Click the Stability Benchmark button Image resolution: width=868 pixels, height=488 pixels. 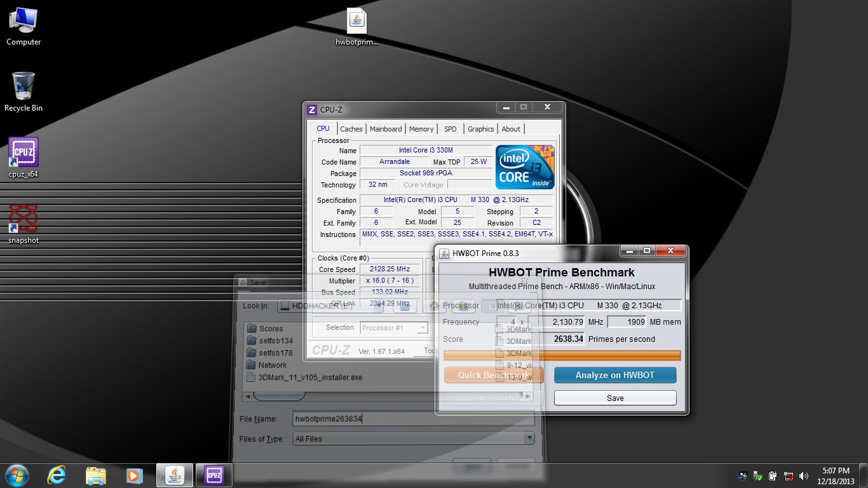(x=494, y=398)
